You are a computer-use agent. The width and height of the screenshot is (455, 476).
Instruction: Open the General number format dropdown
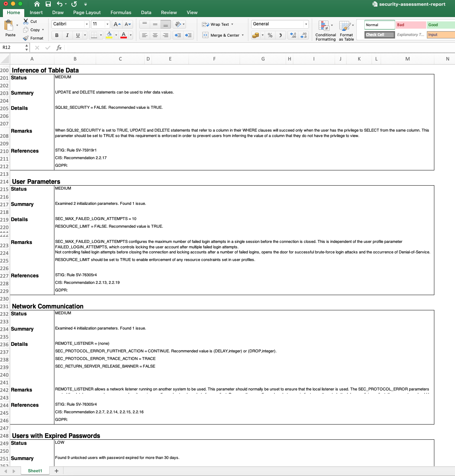click(306, 24)
